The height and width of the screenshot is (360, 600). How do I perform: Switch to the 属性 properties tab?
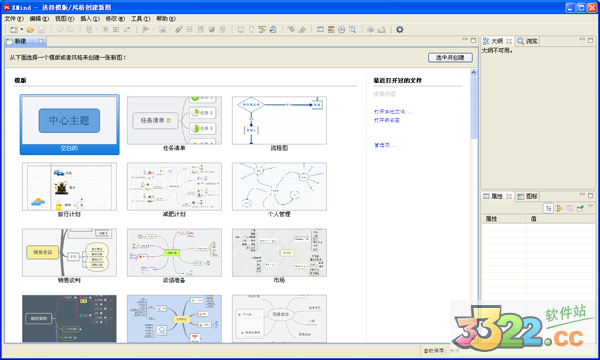[x=497, y=196]
